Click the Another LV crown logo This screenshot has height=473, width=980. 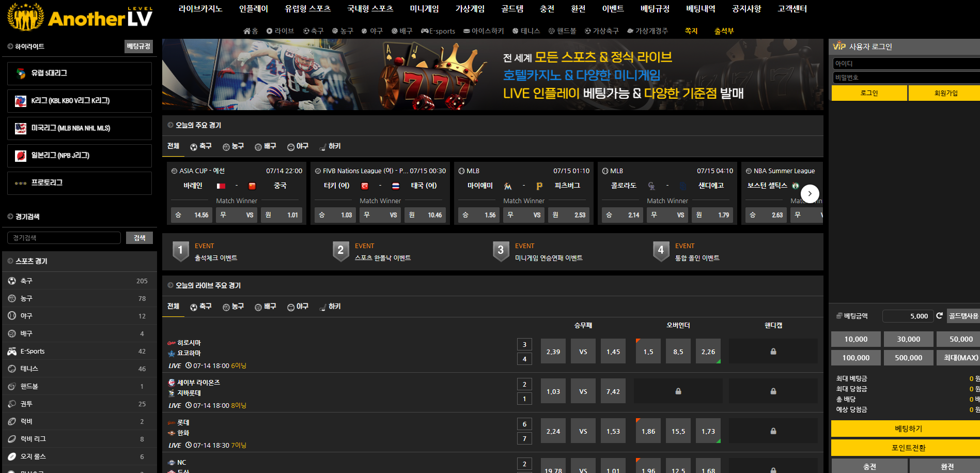pos(80,17)
